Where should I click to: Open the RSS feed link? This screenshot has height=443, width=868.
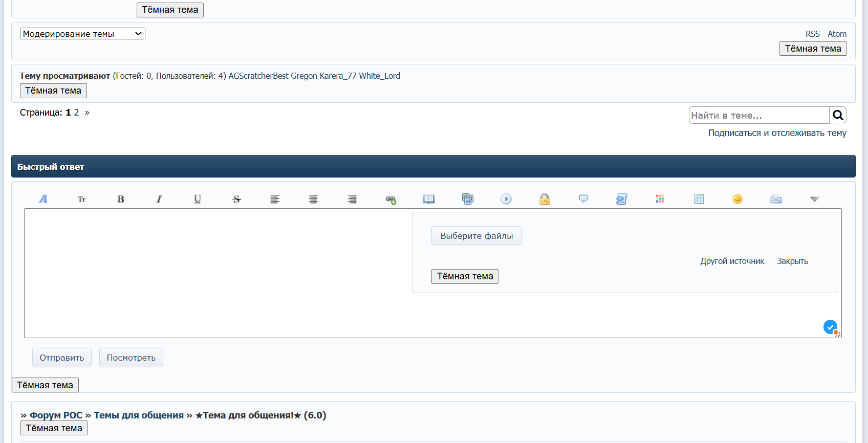pos(813,34)
